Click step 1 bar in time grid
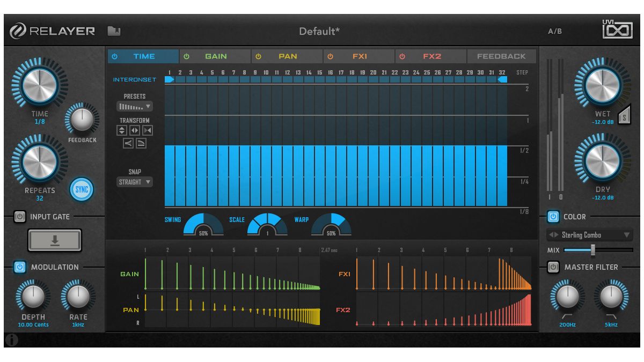Image resolution: width=644 pixels, height=362 pixels. [170, 176]
